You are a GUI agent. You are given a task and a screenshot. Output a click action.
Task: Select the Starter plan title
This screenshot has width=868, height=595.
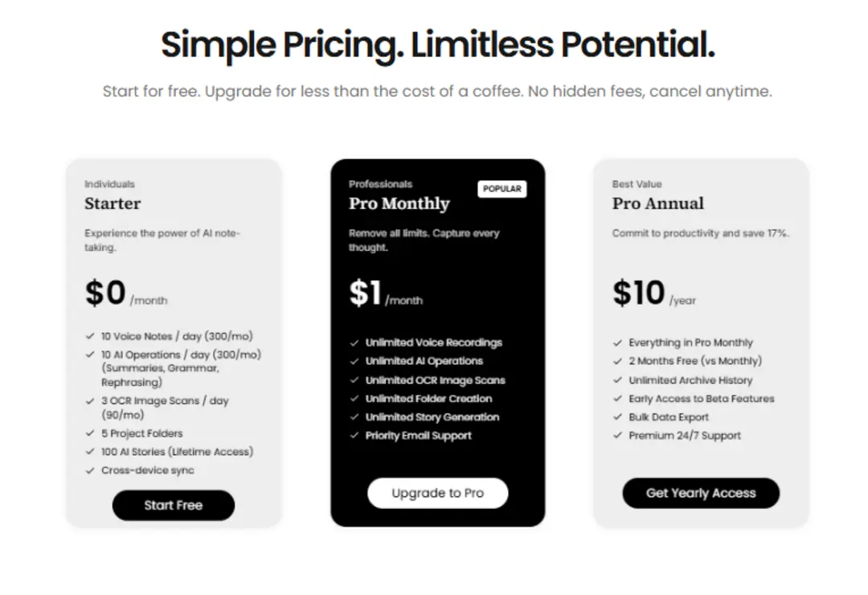[x=113, y=203]
